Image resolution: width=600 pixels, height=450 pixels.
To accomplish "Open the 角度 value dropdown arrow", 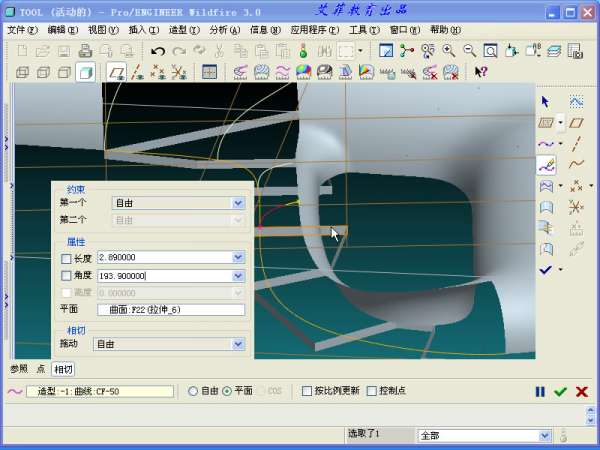I will click(x=238, y=276).
